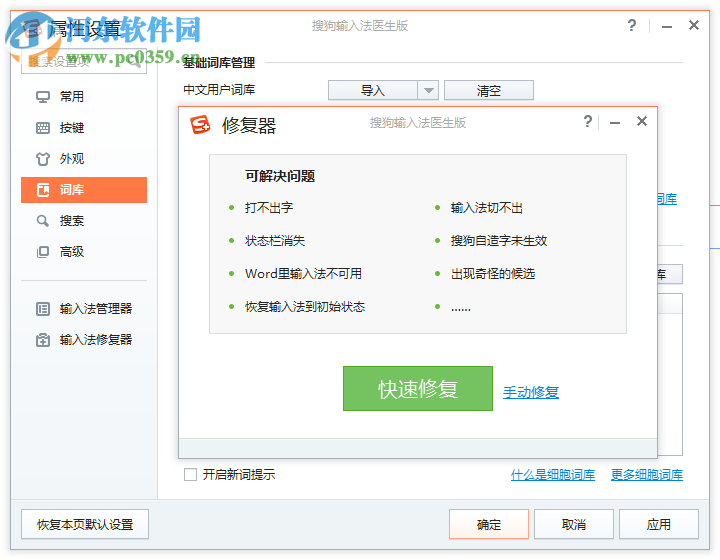Launch 输入法修复器 from sidebar
This screenshot has height=560, width=720.
(x=84, y=340)
